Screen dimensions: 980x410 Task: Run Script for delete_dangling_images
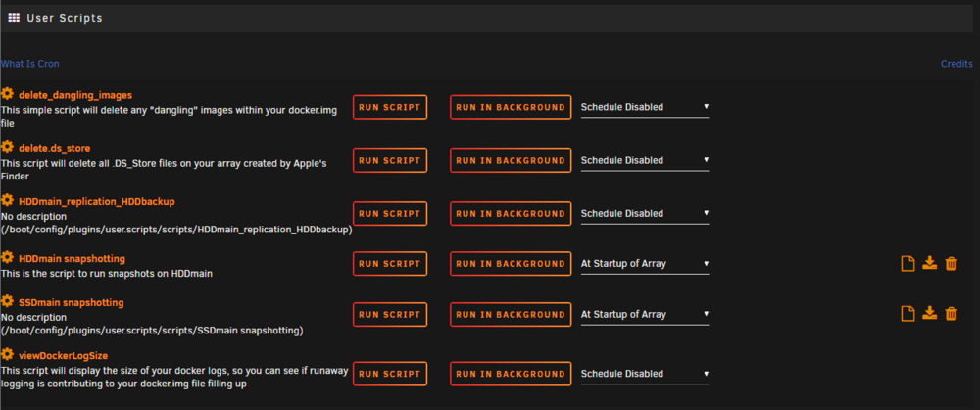(x=390, y=107)
